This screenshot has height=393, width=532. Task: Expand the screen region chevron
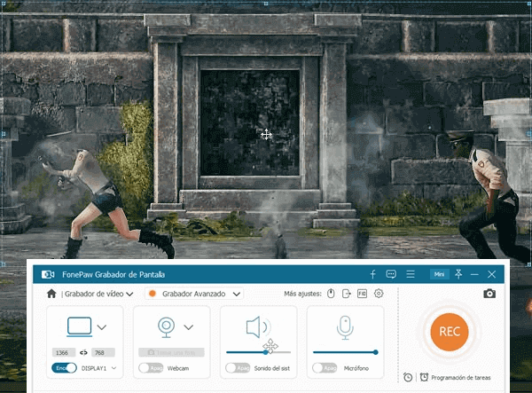102,327
